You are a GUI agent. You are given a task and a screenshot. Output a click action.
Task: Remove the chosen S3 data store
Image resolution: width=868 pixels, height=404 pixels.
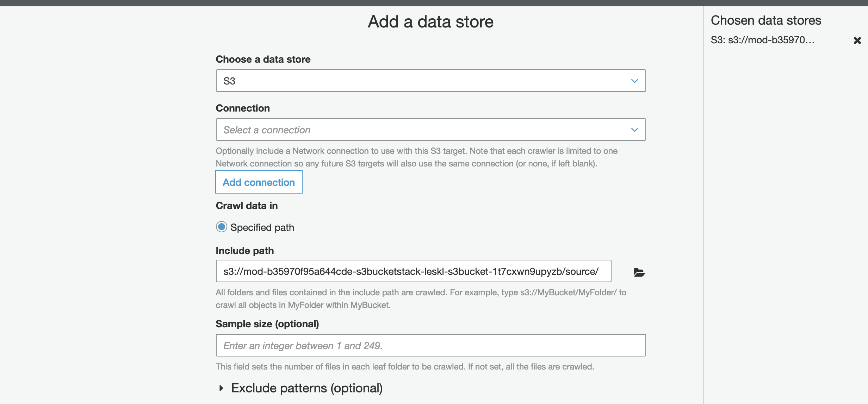[857, 40]
